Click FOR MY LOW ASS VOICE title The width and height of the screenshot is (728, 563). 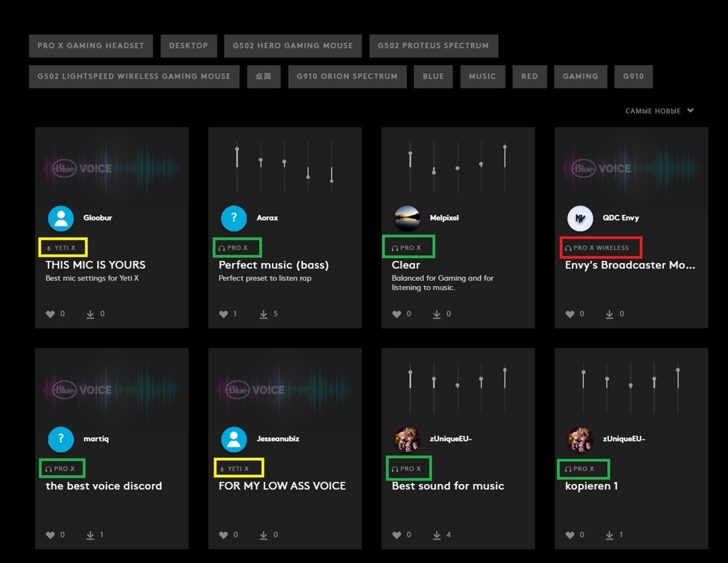(282, 486)
